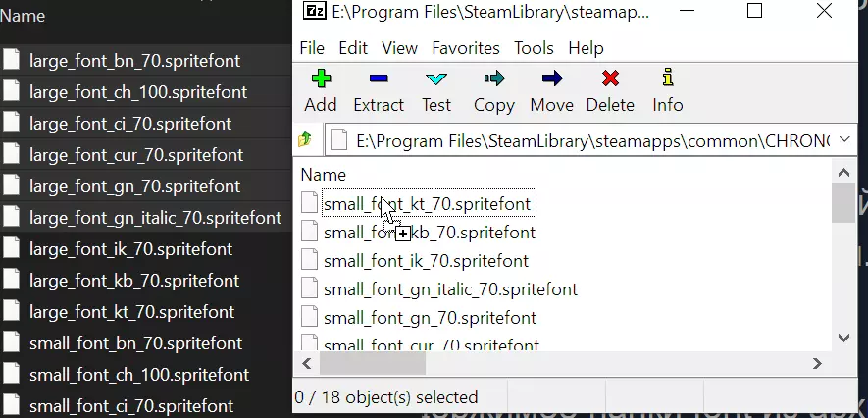
Task: Open the Info properties icon
Action: [668, 78]
